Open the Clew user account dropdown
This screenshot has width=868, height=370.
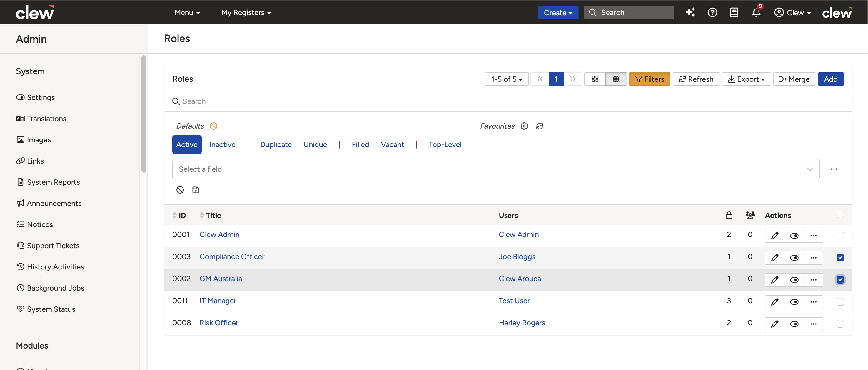[792, 12]
